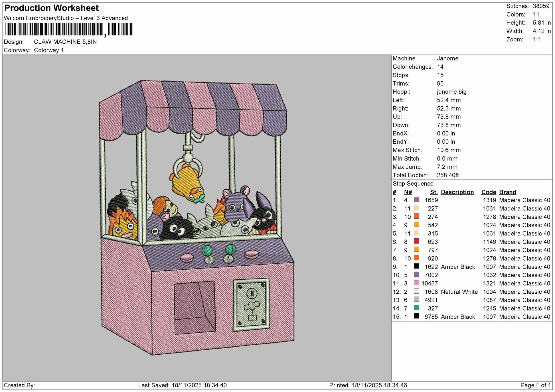This screenshot has width=555, height=392.
Task: Select Max Stitch value "10.6 mm"
Action: pyautogui.click(x=449, y=150)
